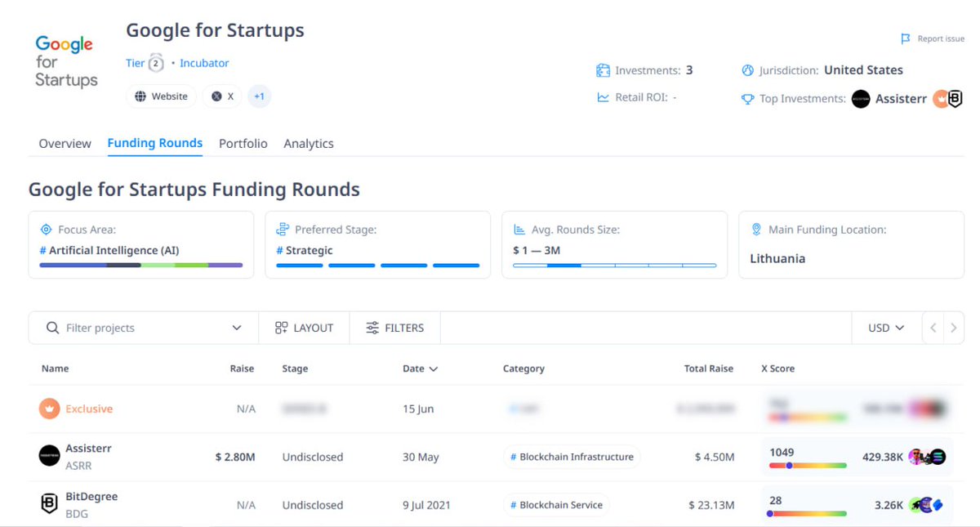Viewport: 980px width, 527px height.
Task: Click the Focus Area target icon
Action: point(46,230)
